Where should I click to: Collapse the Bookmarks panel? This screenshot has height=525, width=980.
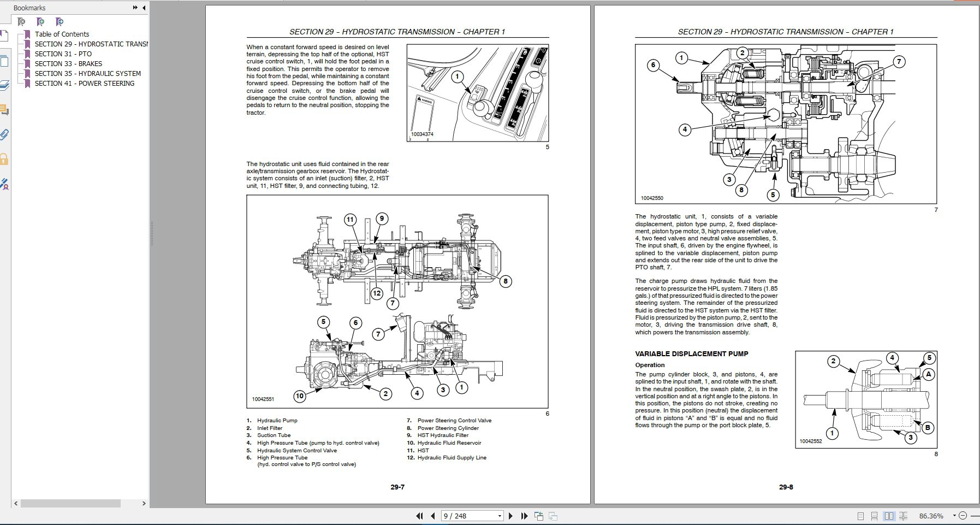(143, 8)
